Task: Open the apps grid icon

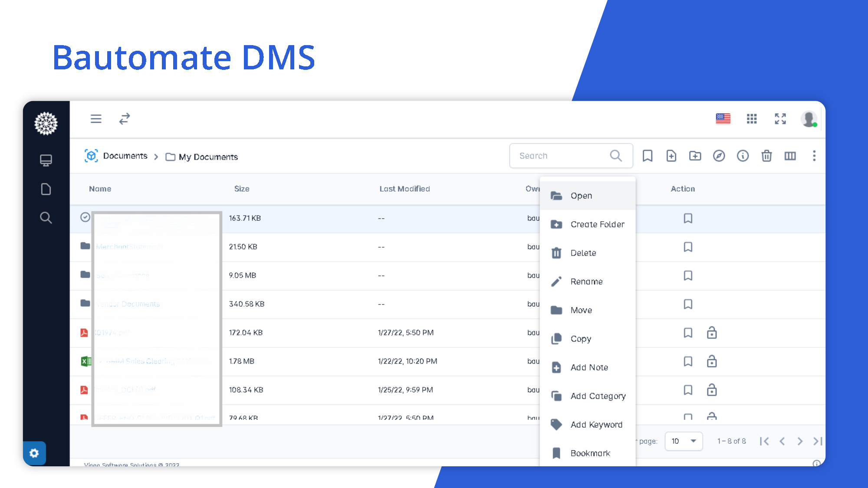Action: coord(752,118)
